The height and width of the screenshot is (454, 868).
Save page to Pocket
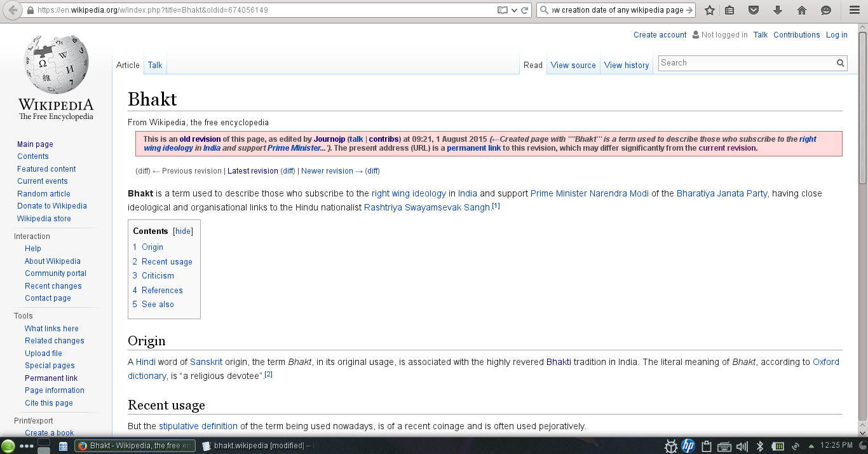[x=754, y=10]
